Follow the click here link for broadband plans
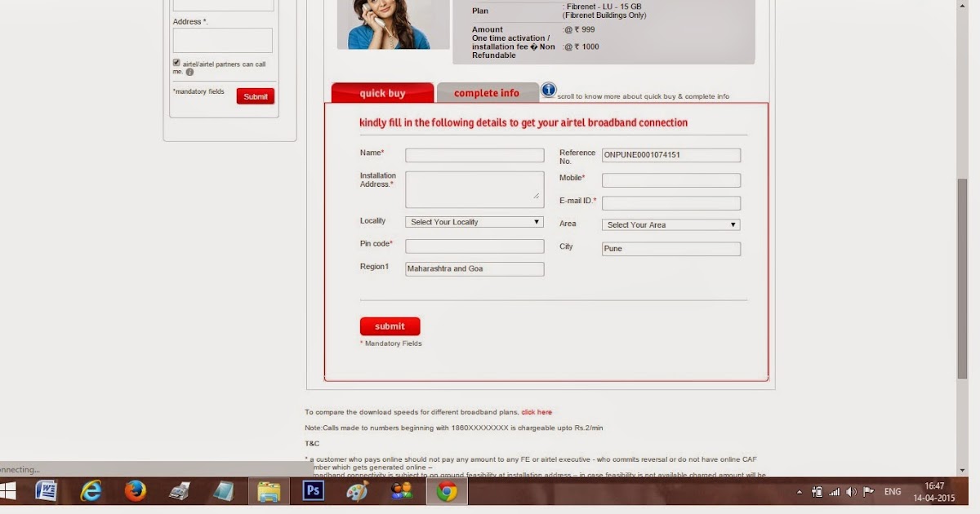Screen dimensions: 980x514 537,412
